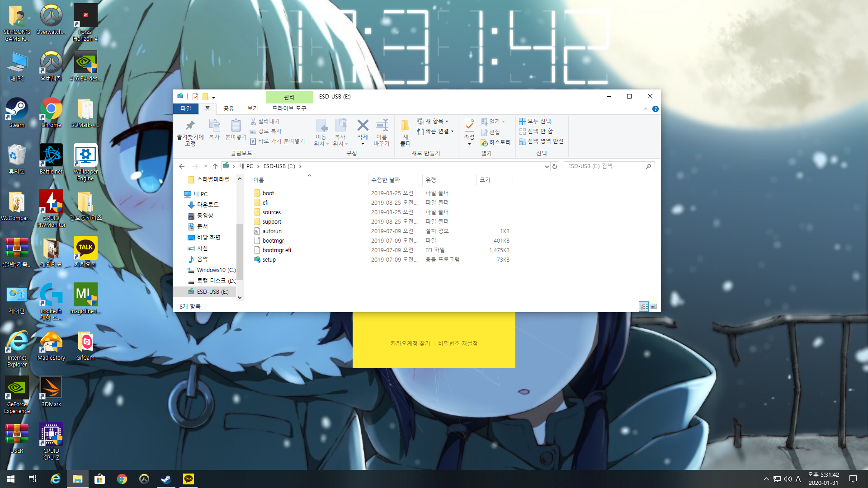This screenshot has height=488, width=868.
Task: Open the quick access toolbar properties checkbox icon
Action: click(195, 97)
